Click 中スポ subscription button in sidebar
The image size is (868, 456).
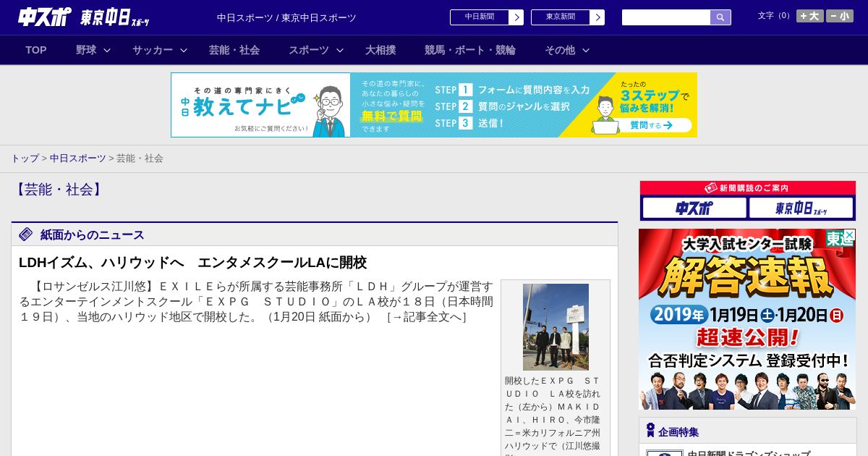pyautogui.click(x=694, y=208)
